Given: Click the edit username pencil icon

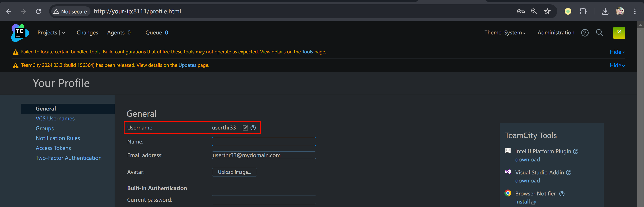Looking at the screenshot, I should click(245, 128).
